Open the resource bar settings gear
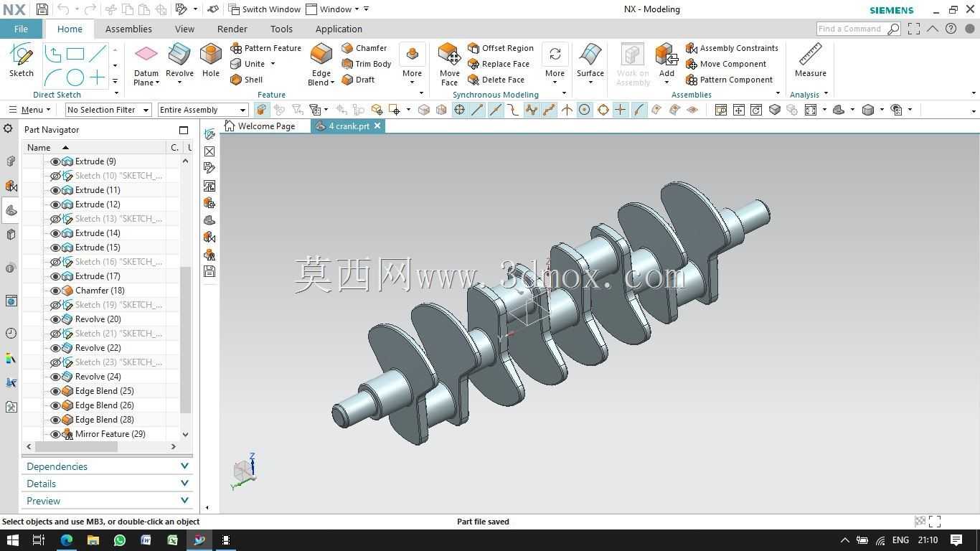The width and height of the screenshot is (980, 551). click(8, 128)
